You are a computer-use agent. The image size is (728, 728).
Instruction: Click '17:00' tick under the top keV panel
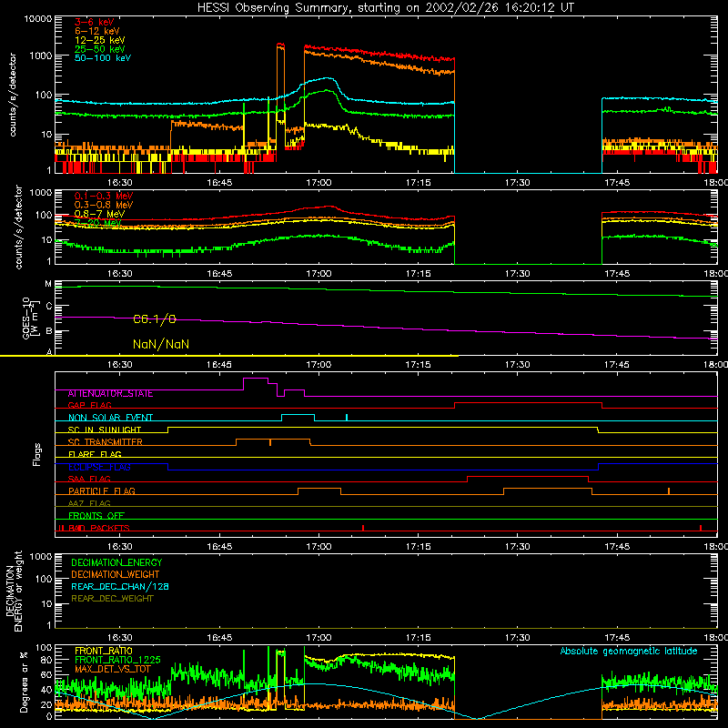pos(319,183)
